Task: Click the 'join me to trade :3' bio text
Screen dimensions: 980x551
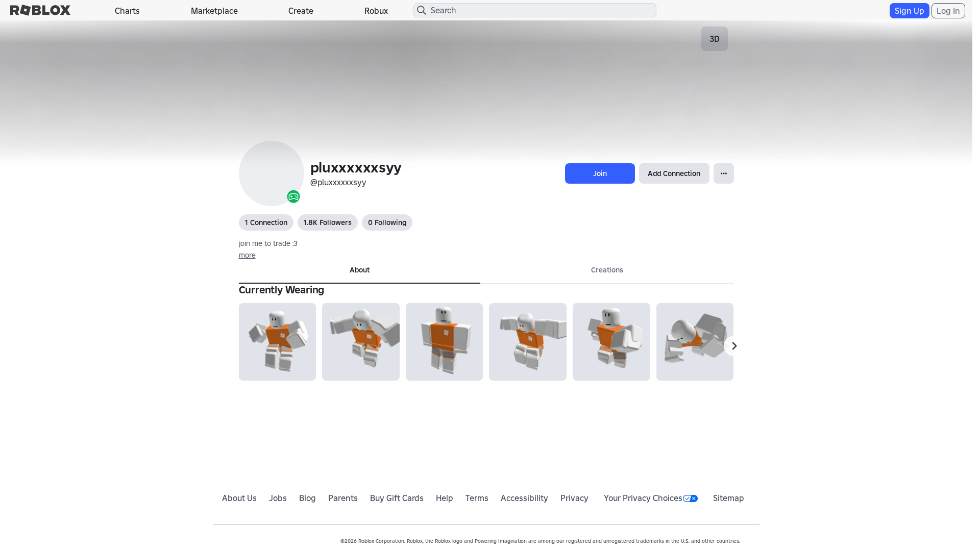Action: coord(268,243)
